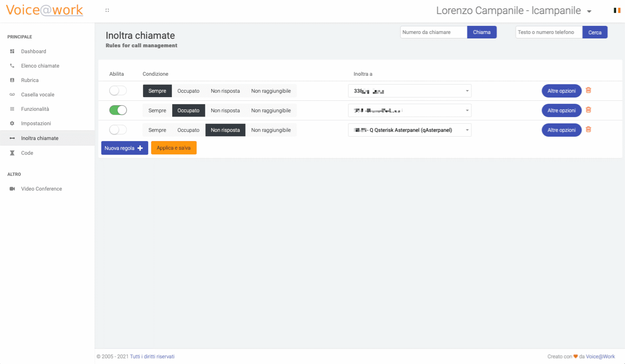Click the hourglass icon beside Code
The width and height of the screenshot is (625, 364).
(x=12, y=153)
